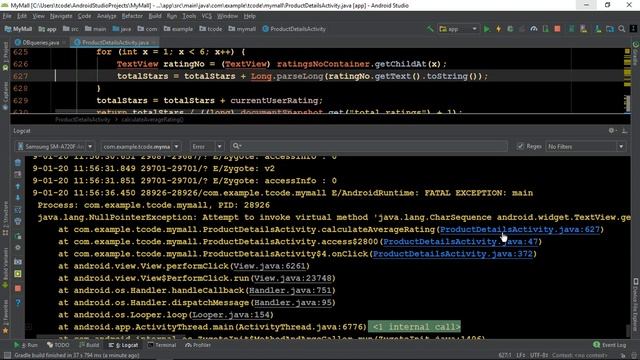The image size is (640, 360).
Task: Click the Search Everywhere magnifier icon
Action: coord(622,29)
